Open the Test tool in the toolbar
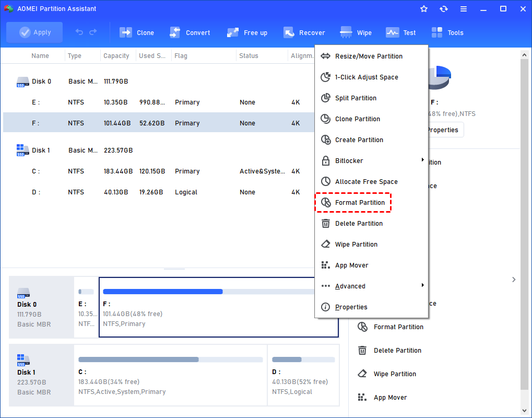The height and width of the screenshot is (418, 532). pos(393,32)
